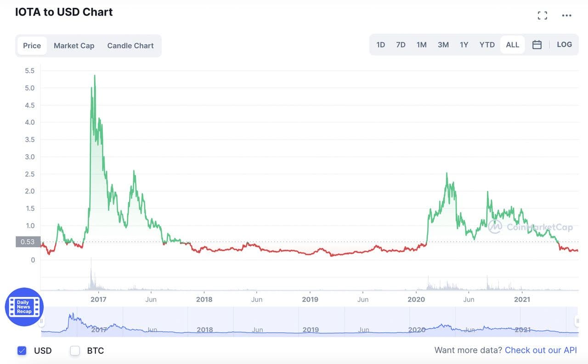The image size is (588, 364).
Task: Follow the 'Check out our API' link
Action: coord(541,350)
